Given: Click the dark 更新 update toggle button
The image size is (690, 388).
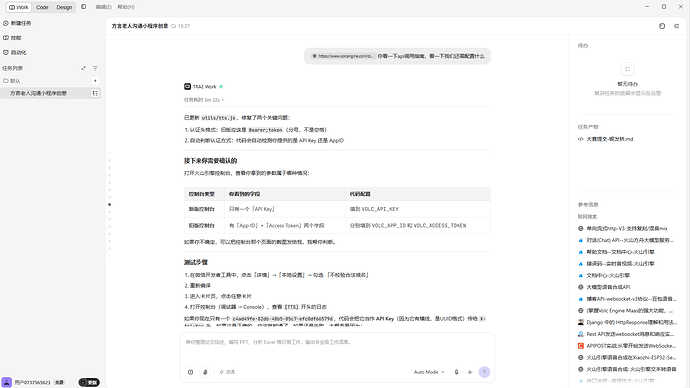Looking at the screenshot, I should 89,382.
